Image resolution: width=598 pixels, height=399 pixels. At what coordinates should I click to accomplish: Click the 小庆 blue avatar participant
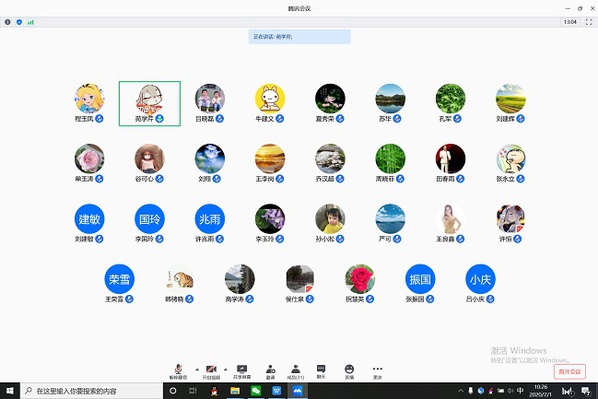pyautogui.click(x=480, y=279)
